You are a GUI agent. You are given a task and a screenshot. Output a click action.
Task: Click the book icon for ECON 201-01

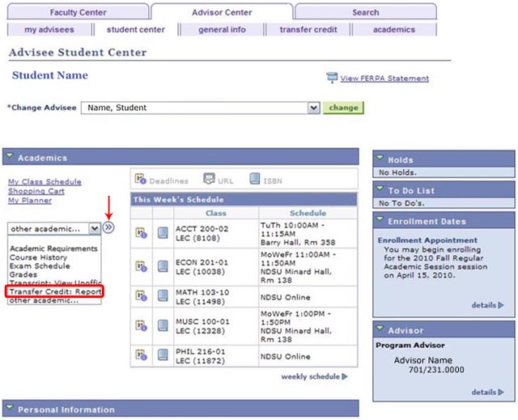click(x=163, y=265)
